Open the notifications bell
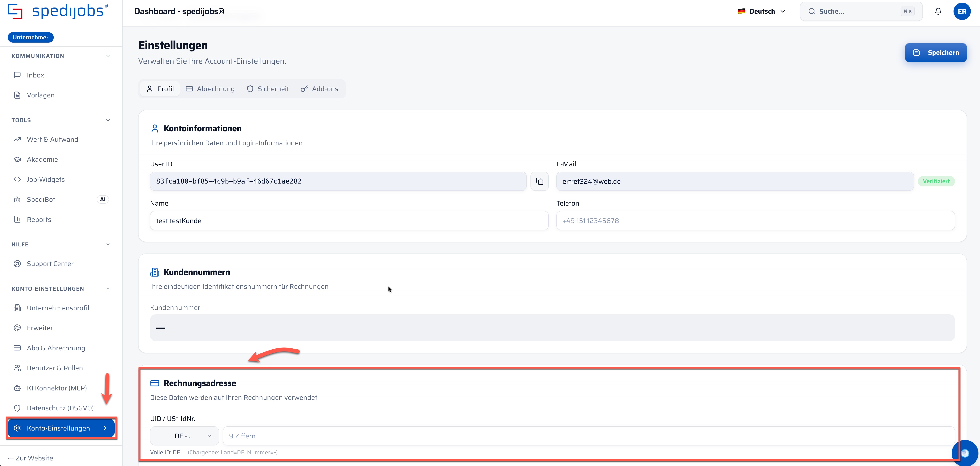 [x=938, y=12]
